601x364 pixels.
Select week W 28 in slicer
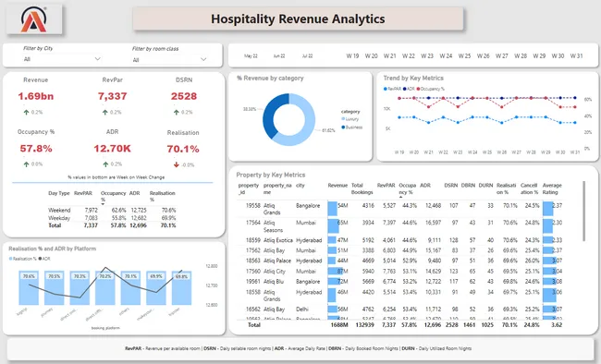[x=521, y=56]
